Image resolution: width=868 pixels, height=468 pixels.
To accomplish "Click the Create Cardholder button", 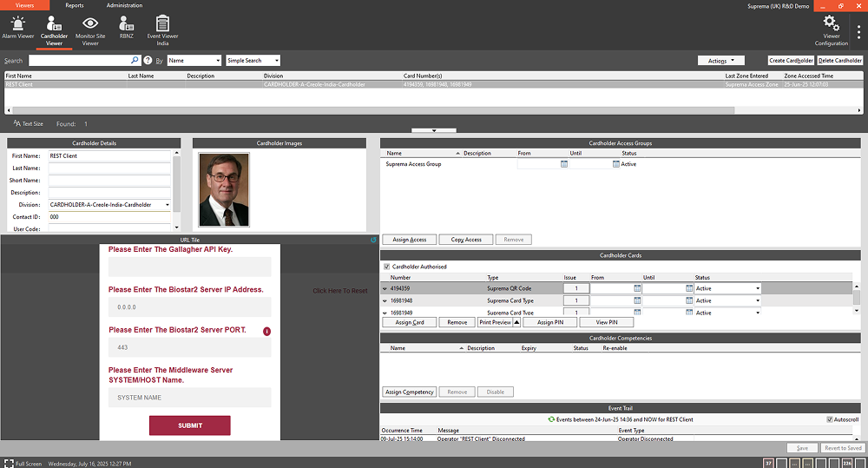I will pos(791,61).
